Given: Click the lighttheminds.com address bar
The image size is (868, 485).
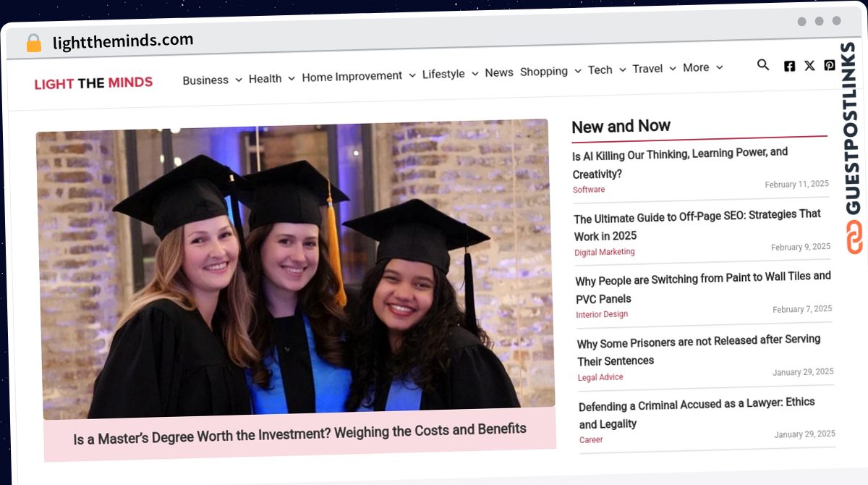Looking at the screenshot, I should pos(123,41).
